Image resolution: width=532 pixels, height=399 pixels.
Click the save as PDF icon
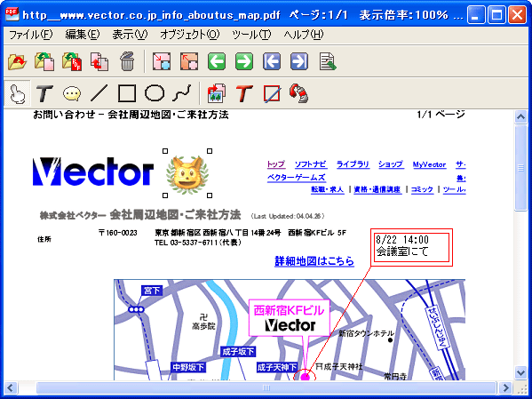pos(72,61)
